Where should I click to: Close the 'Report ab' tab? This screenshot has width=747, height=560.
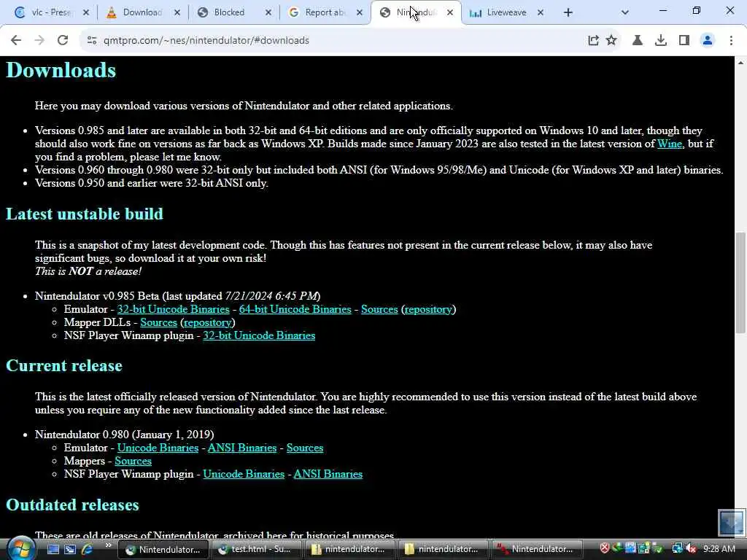click(360, 12)
